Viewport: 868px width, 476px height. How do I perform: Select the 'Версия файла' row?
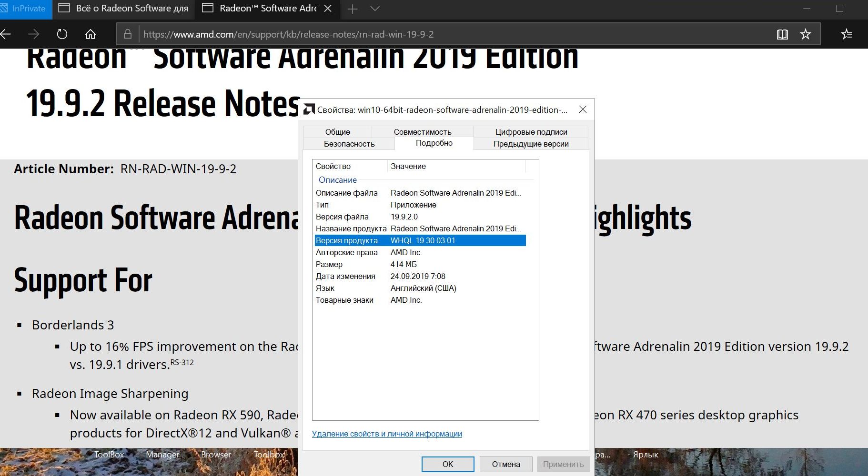tap(420, 217)
